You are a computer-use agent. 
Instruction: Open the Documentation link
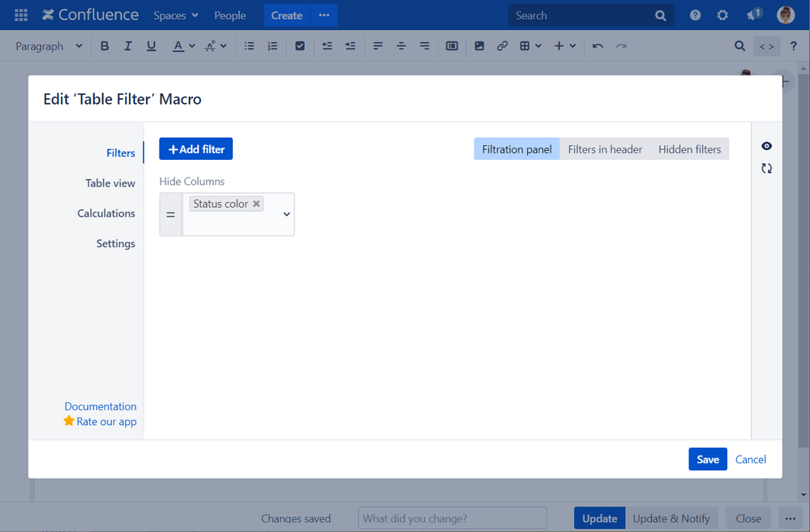click(101, 406)
